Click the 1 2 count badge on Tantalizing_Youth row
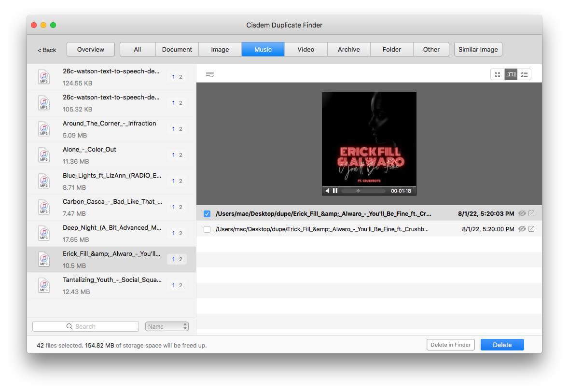569x392 pixels. (177, 285)
